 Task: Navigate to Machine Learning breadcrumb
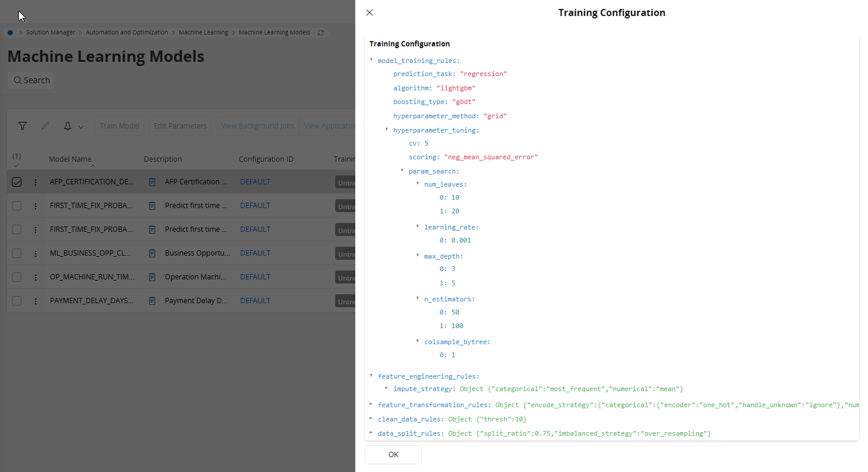[x=204, y=32]
